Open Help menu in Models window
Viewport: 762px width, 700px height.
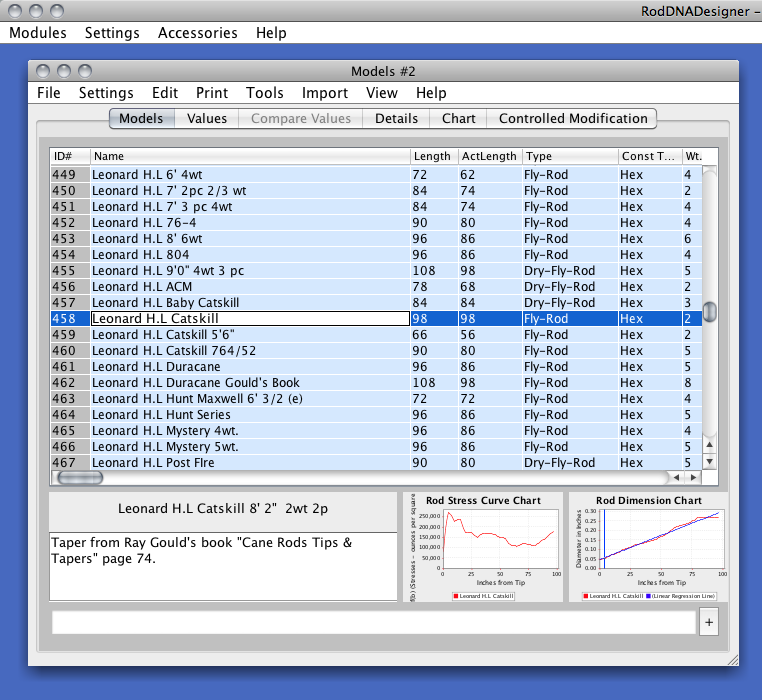click(x=431, y=92)
